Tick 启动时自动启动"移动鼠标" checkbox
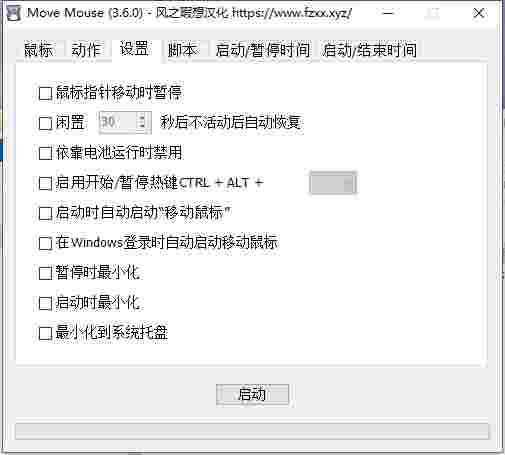Viewport: 505px width, 455px height. 45,213
